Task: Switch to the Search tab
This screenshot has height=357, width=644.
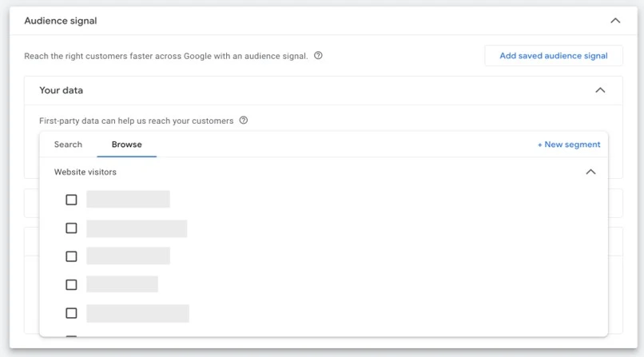Action: [68, 145]
